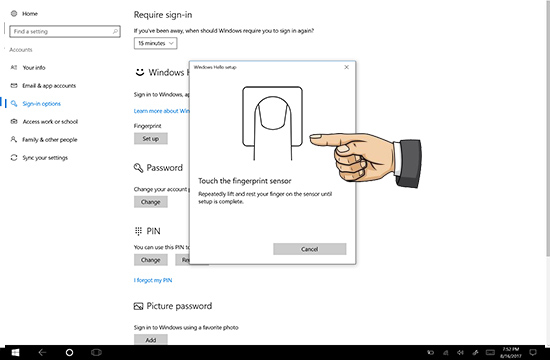Viewport: 550px width, 360px height.
Task: Open the touch keyboard tray icon
Action: pyautogui.click(x=490, y=352)
